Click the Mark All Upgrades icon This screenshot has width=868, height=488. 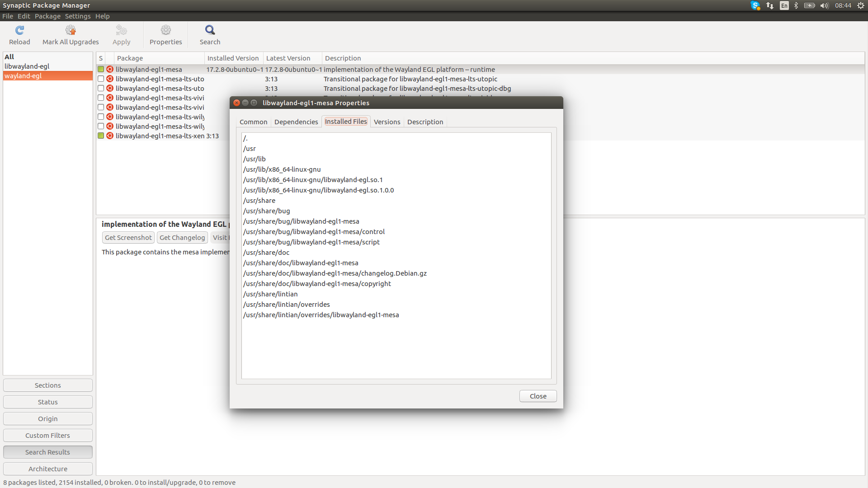pos(71,30)
